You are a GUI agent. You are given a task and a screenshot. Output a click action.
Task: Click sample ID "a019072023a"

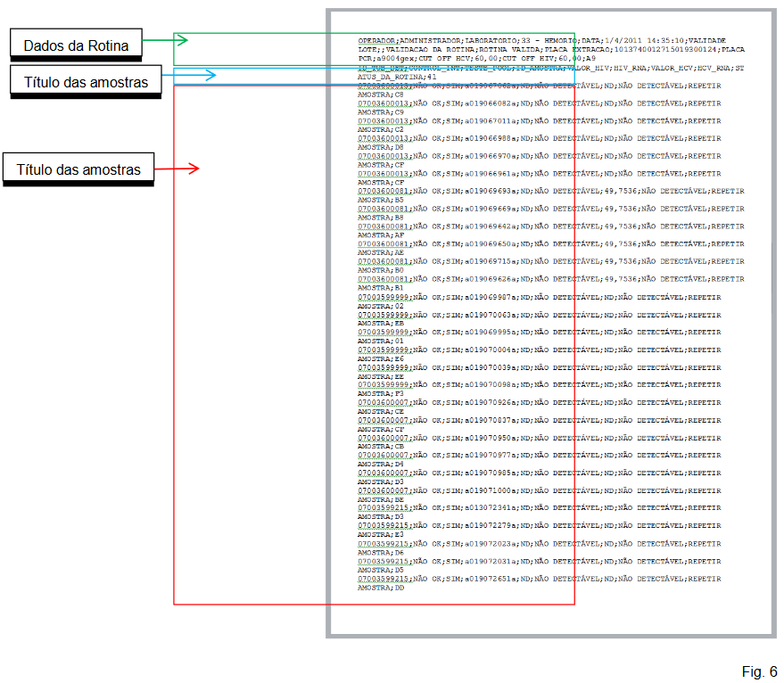point(491,544)
